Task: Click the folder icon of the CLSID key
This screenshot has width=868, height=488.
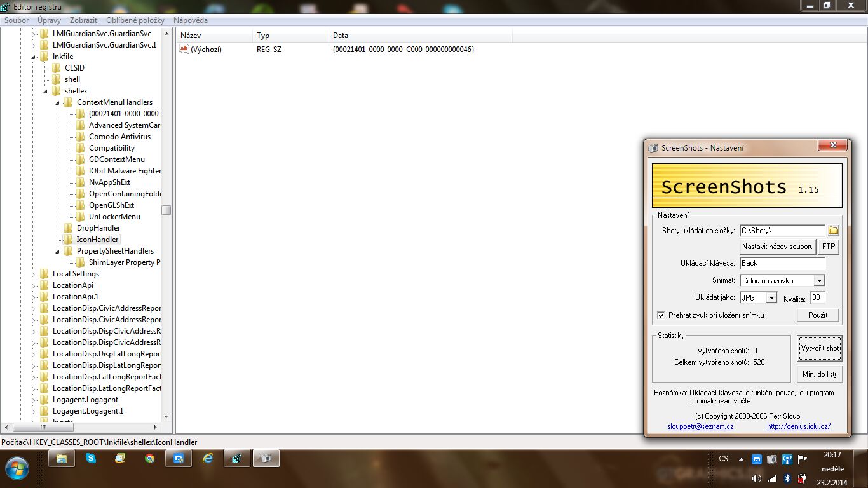Action: pyautogui.click(x=57, y=68)
